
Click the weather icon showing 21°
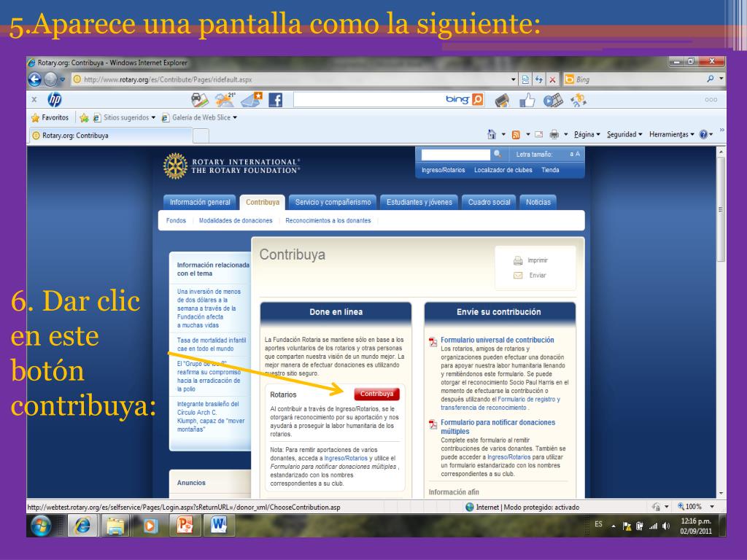(225, 99)
